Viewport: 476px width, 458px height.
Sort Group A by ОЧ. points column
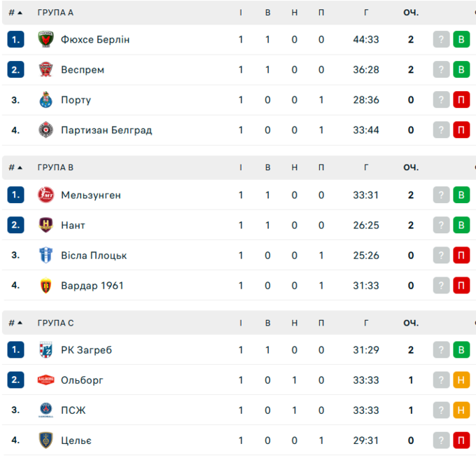pos(411,13)
